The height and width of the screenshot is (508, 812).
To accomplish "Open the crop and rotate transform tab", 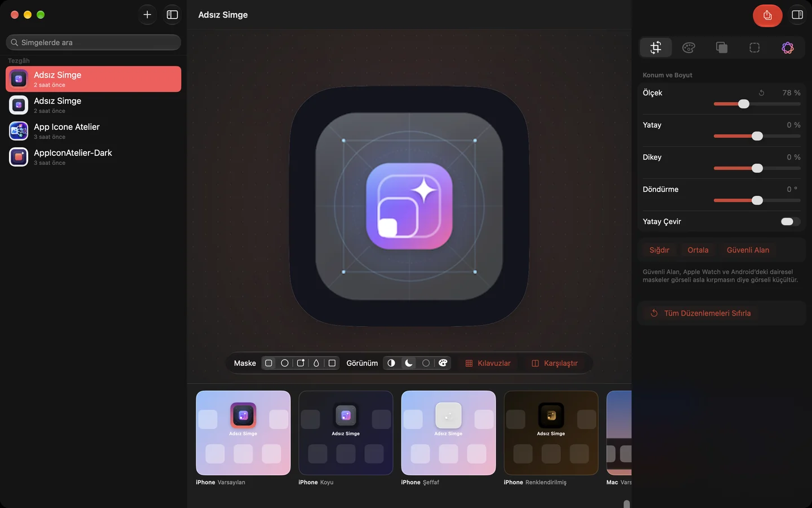I will click(x=656, y=47).
